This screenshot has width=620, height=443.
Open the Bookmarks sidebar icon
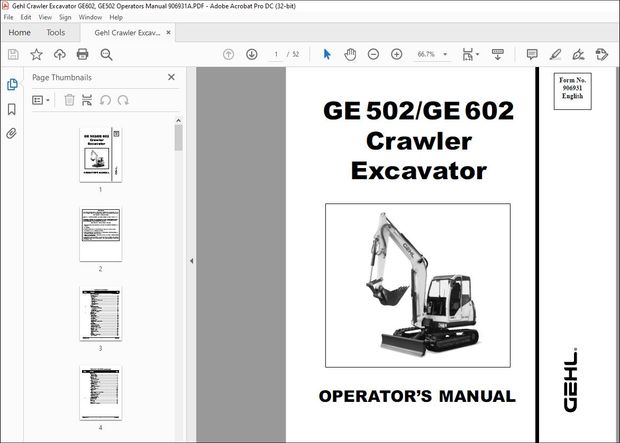point(12,109)
